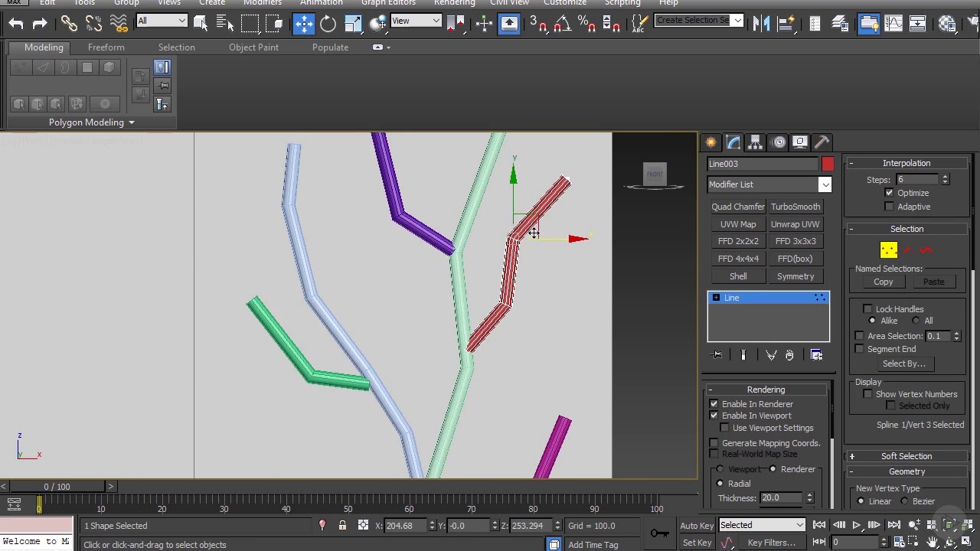The image size is (980, 551).
Task: Enable the Area Selection checkbox
Action: (860, 336)
